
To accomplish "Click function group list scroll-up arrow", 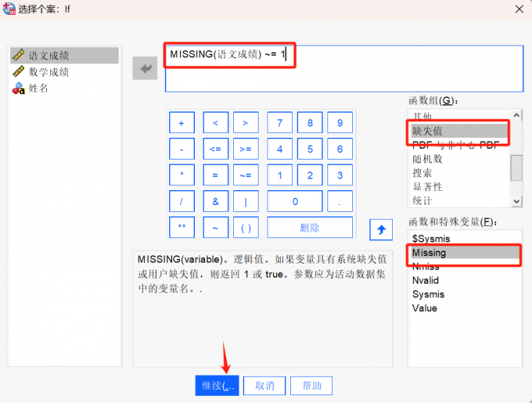I will tap(516, 115).
